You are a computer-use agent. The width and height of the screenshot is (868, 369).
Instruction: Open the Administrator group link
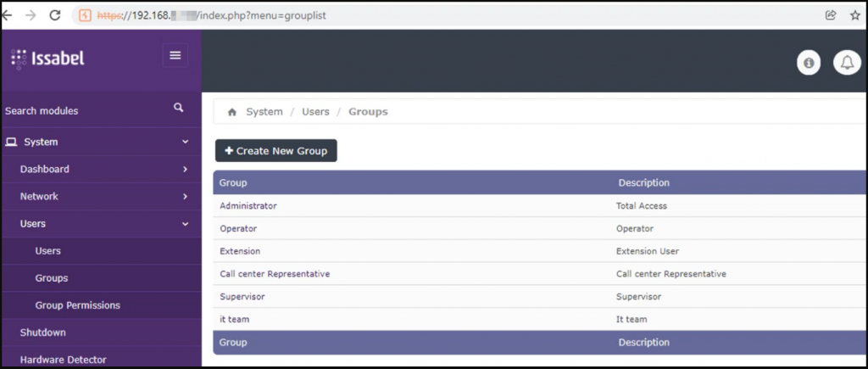click(248, 205)
